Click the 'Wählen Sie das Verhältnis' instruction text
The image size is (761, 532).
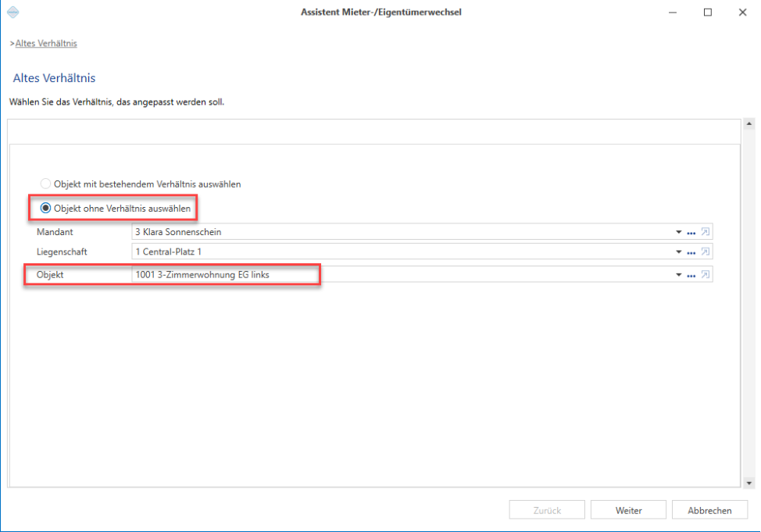click(x=117, y=102)
